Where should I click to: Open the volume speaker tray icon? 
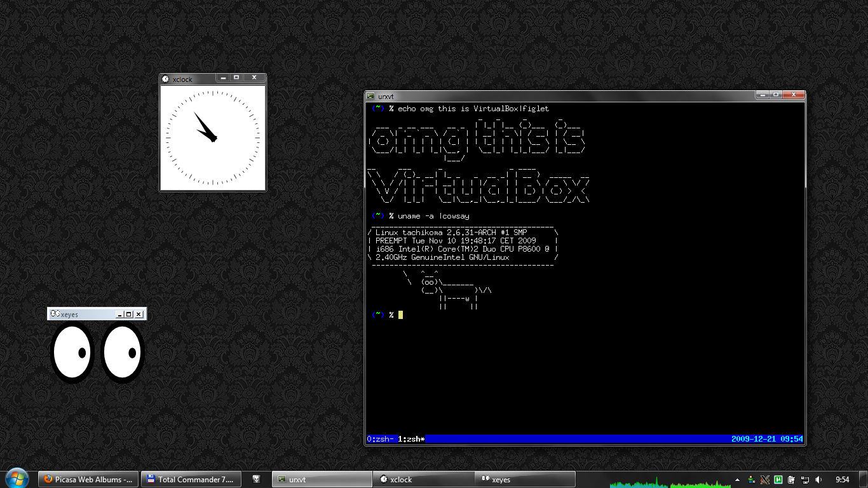click(x=818, y=480)
